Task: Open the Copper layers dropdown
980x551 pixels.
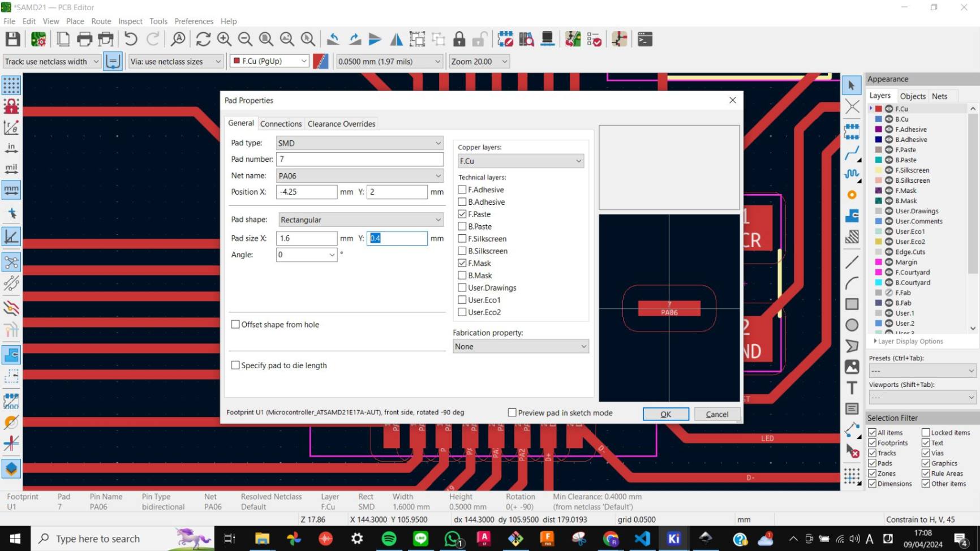Action: [x=521, y=161]
